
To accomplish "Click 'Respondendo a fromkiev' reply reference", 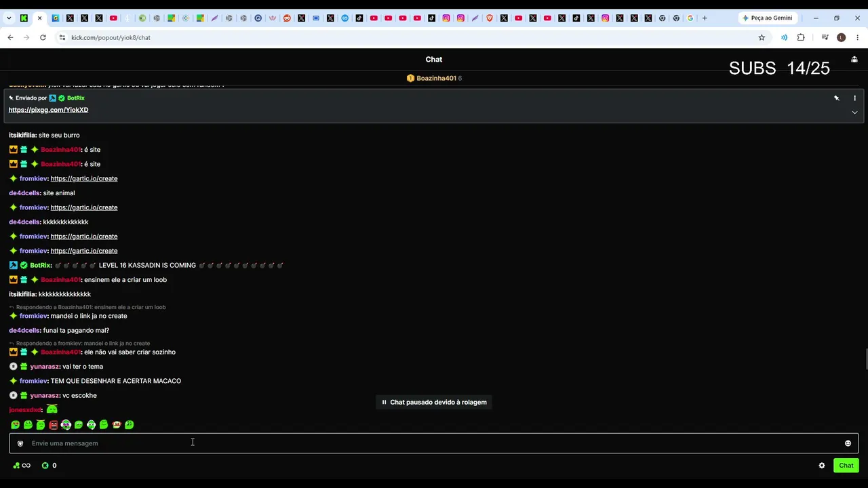I will click(x=80, y=344).
